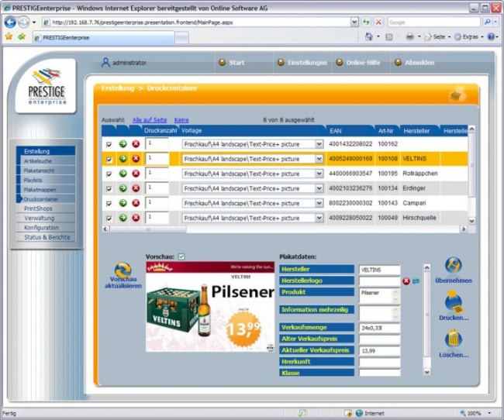
Task: Click the Vorschau aktualisieren refresh icon
Action: point(123,270)
